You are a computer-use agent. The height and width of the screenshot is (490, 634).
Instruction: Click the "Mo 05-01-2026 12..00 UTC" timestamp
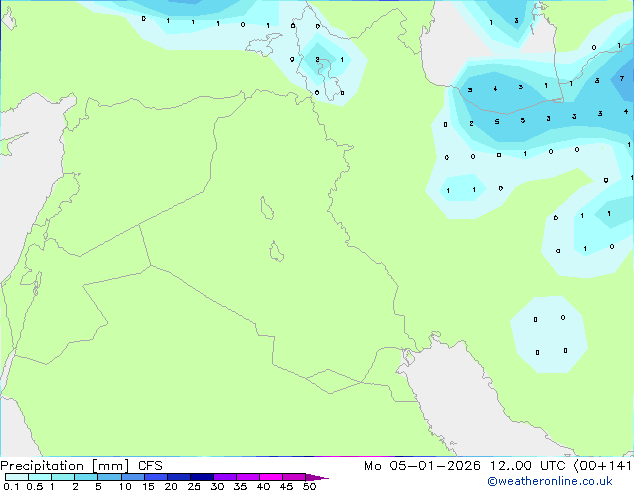[465, 466]
